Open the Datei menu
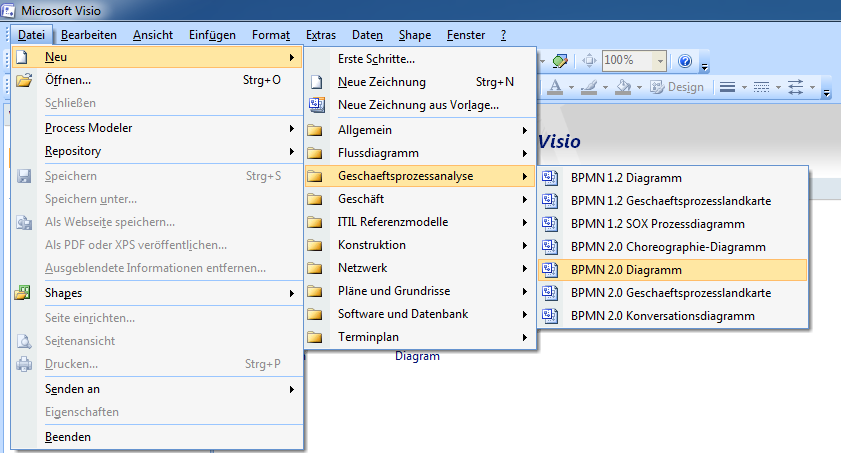Image resolution: width=842 pixels, height=453 pixels. (x=31, y=35)
